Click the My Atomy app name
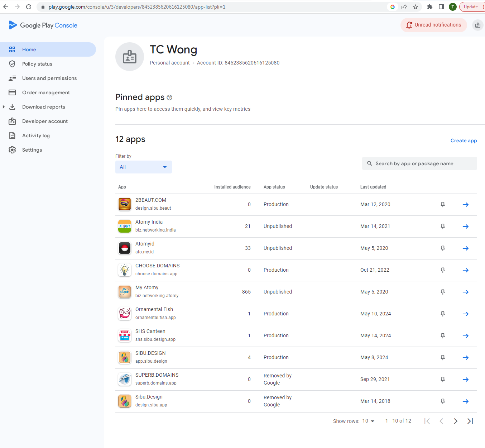Screen dimensions: 485x448 click(x=147, y=287)
